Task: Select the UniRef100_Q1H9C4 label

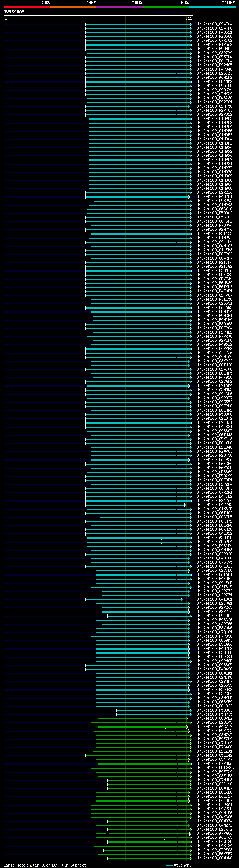Action: tap(214, 127)
